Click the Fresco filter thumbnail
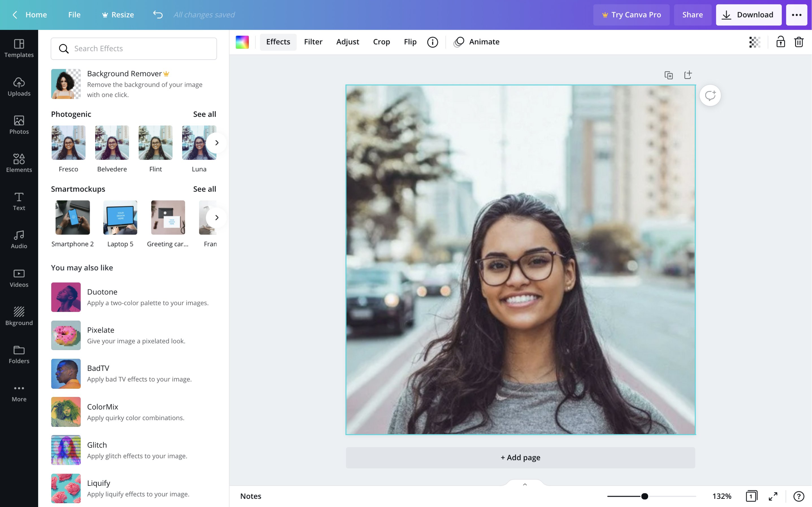 coord(68,143)
